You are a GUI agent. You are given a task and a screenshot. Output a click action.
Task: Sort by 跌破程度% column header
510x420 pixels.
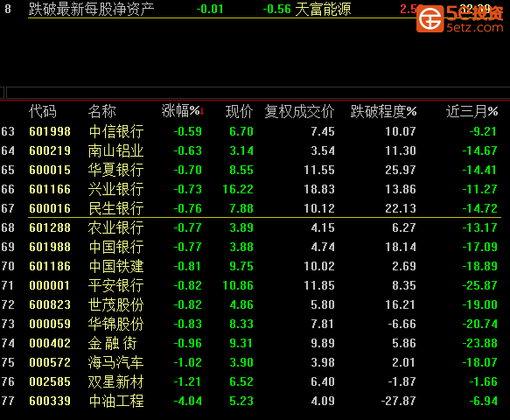pyautogui.click(x=383, y=111)
